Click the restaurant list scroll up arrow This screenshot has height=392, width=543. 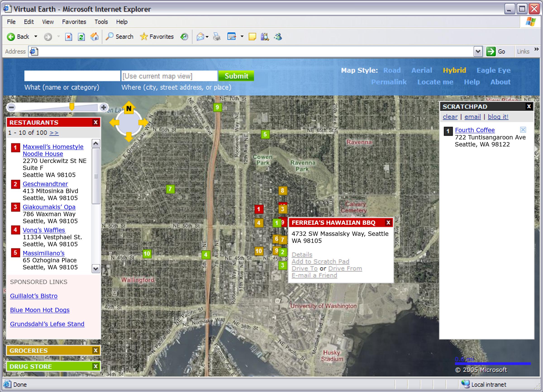coord(96,143)
